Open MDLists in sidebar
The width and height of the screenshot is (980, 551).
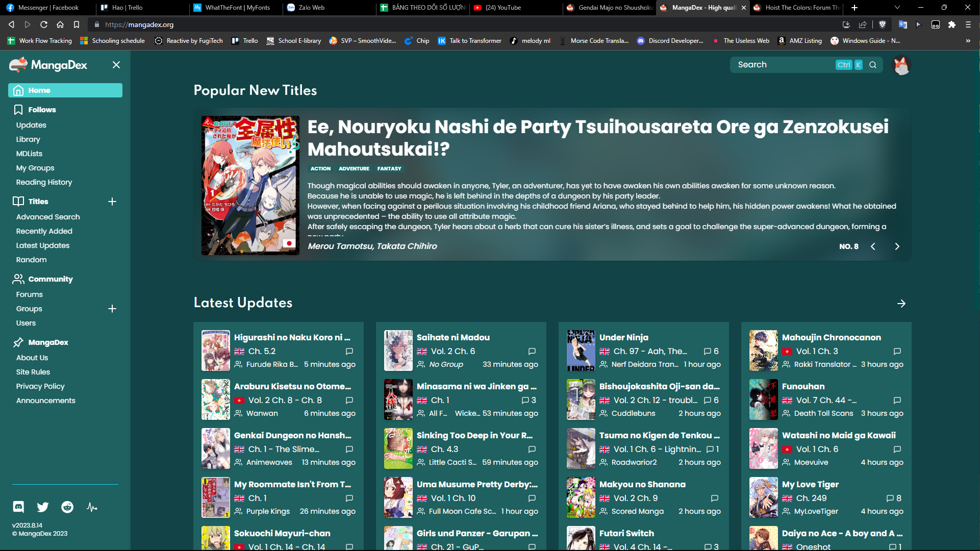click(x=29, y=154)
